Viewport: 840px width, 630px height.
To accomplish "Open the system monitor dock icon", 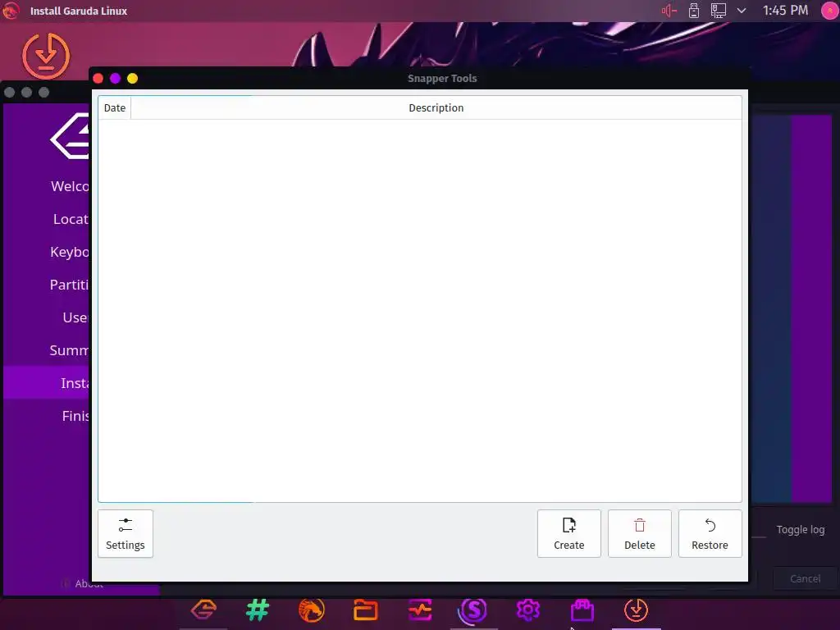I will click(420, 610).
